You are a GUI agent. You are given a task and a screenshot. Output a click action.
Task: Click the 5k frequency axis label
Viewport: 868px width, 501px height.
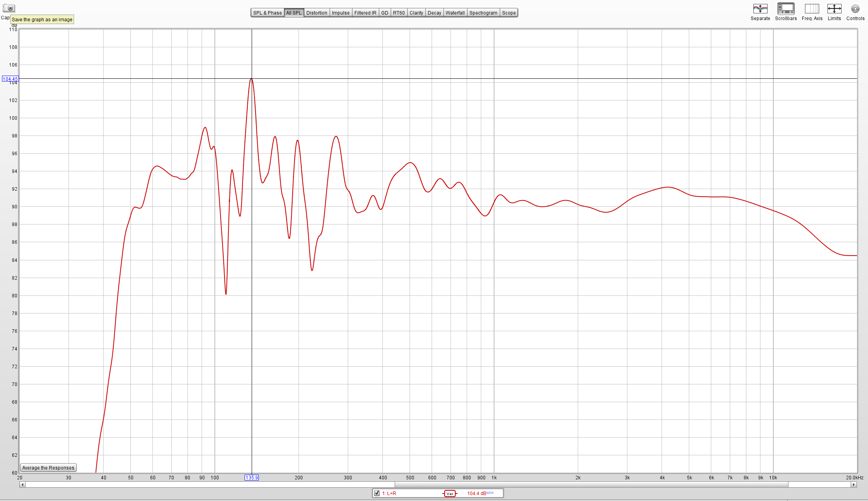click(689, 477)
